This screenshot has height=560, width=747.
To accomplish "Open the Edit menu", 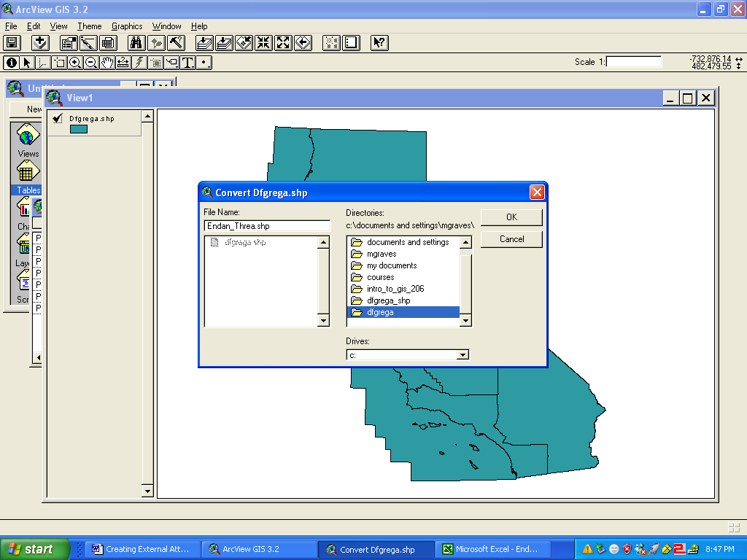I will (34, 26).
